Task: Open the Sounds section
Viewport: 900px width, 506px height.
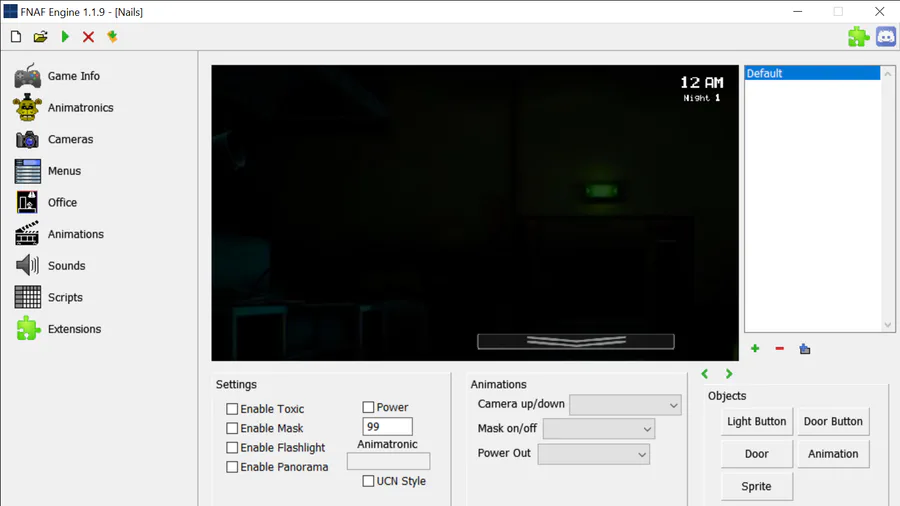Action: (67, 266)
